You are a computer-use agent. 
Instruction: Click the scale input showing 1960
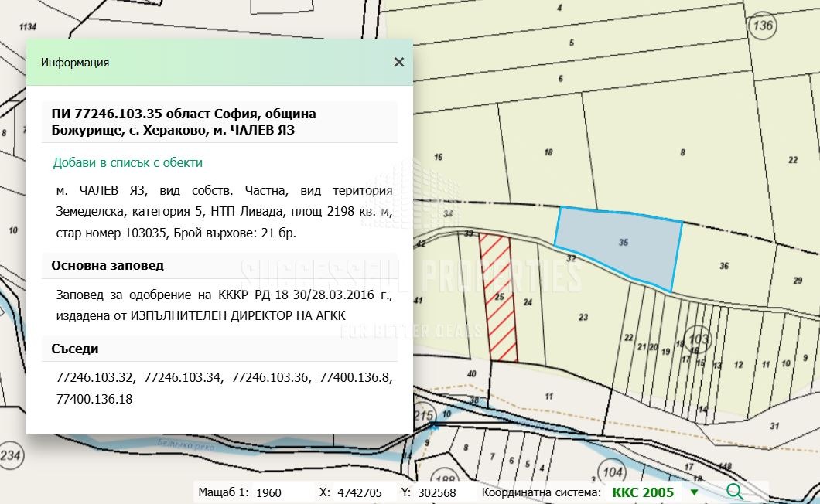click(x=278, y=492)
